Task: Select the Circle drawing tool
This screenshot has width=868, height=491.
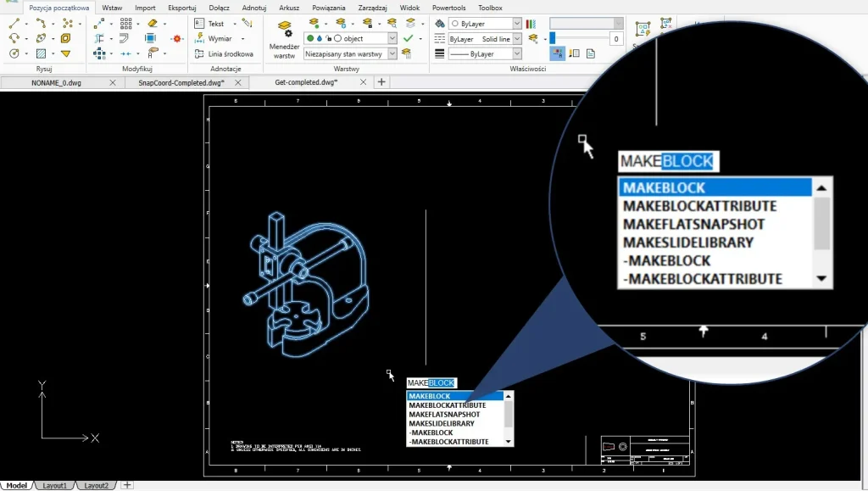Action: pyautogui.click(x=14, y=53)
